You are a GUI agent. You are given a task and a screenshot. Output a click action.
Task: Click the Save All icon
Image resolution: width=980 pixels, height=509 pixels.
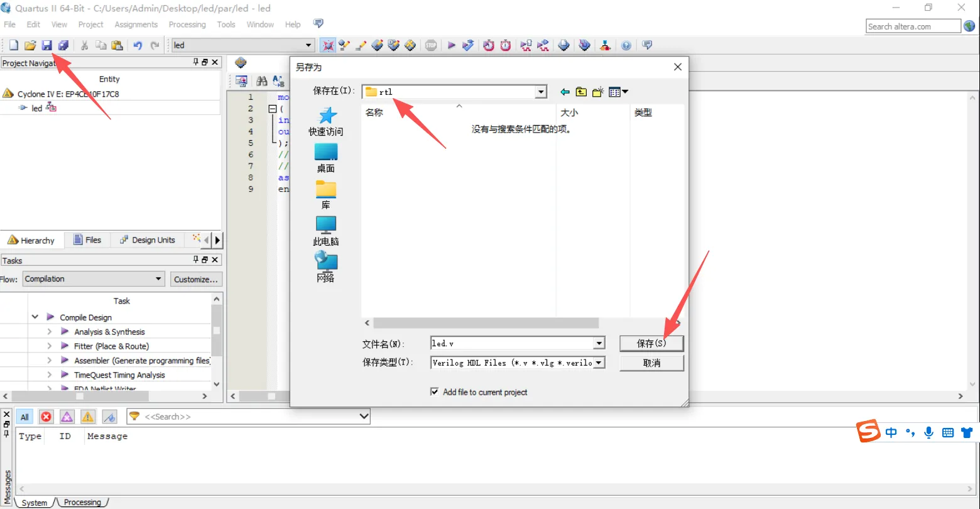63,45
